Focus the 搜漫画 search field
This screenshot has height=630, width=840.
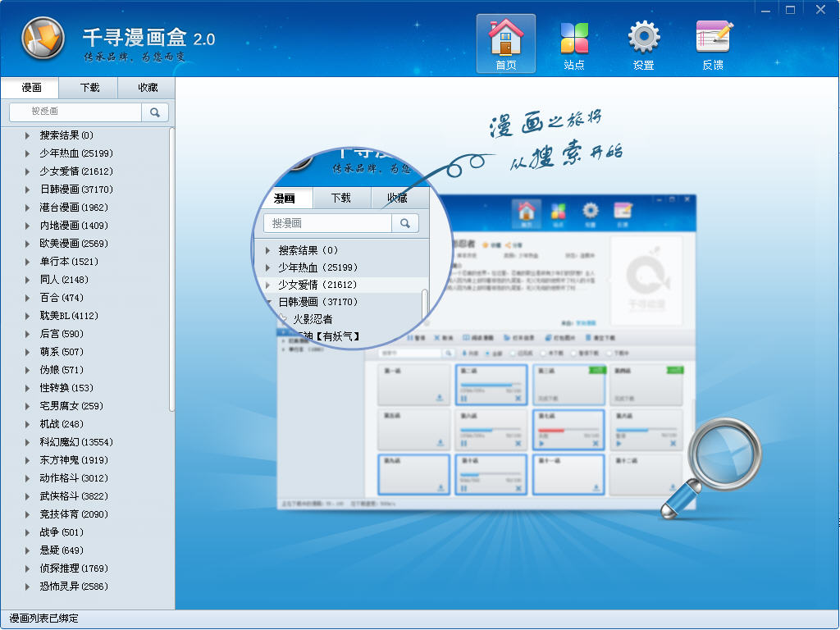tap(76, 112)
